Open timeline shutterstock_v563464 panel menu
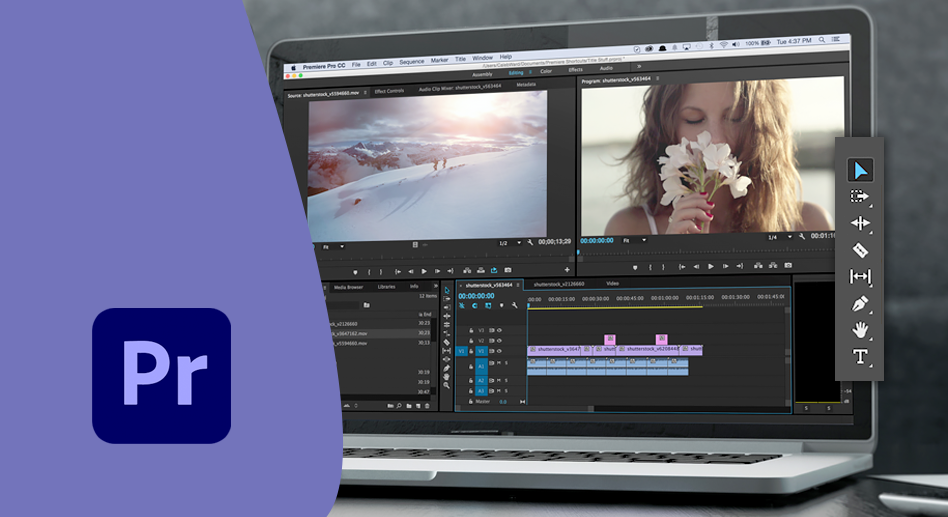The width and height of the screenshot is (948, 517). 518,285
